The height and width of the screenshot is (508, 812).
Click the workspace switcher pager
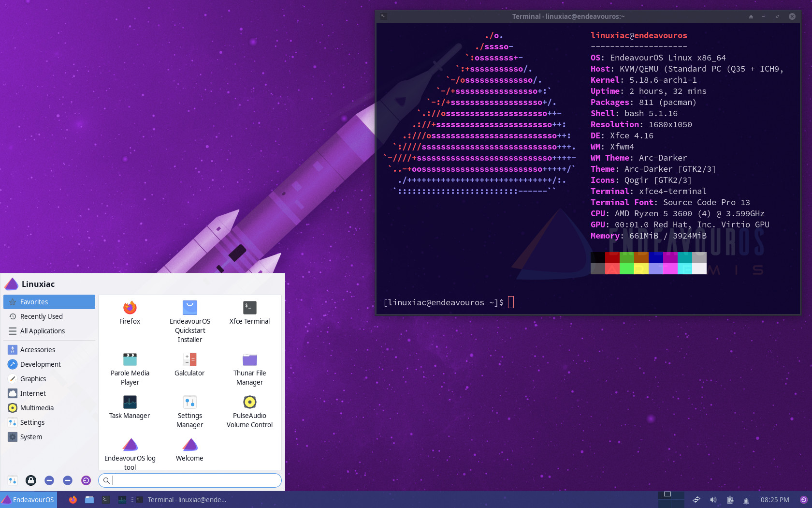click(671, 500)
